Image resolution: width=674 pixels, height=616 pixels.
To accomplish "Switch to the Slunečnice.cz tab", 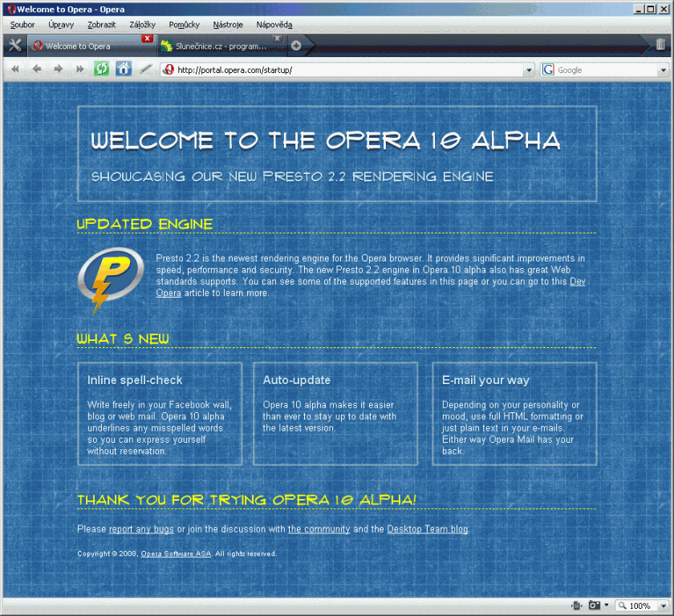I will (221, 46).
